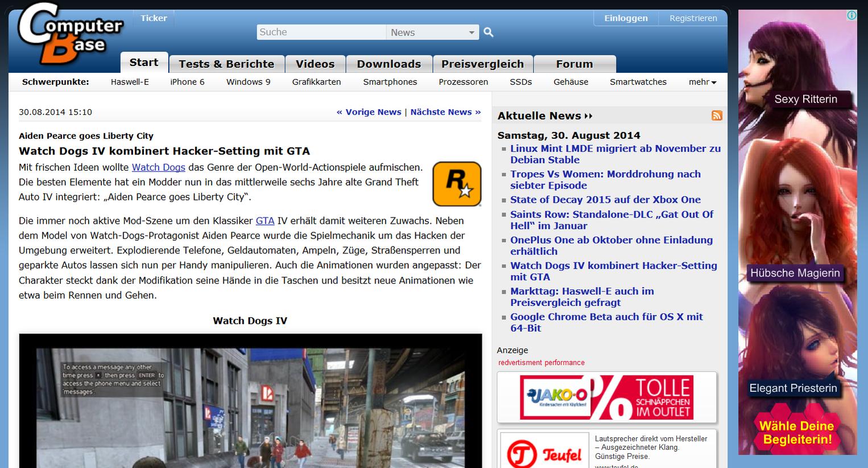Open State of Decay 2015 news item
Image resolution: width=868 pixels, height=468 pixels.
pyautogui.click(x=605, y=200)
